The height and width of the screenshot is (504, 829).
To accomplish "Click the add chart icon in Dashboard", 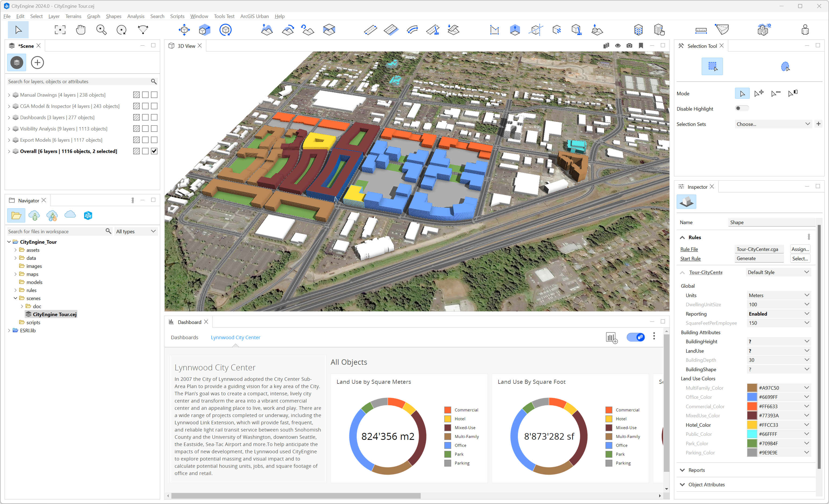I will (x=611, y=337).
